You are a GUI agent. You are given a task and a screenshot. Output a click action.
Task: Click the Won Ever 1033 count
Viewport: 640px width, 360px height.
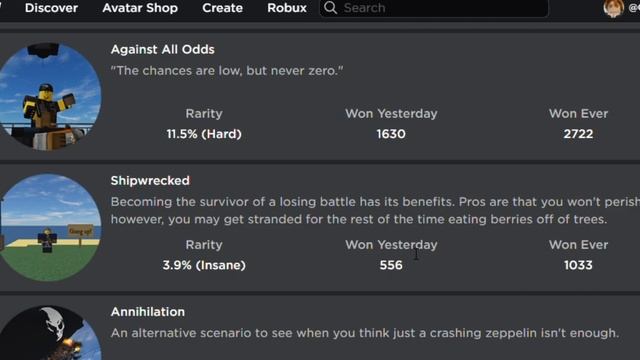(x=578, y=265)
